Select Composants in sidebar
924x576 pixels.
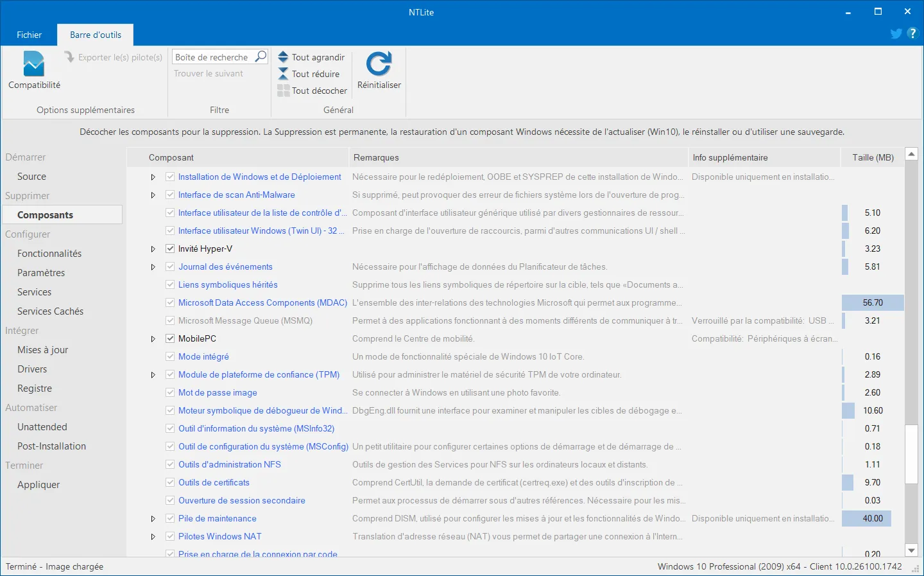coord(62,214)
